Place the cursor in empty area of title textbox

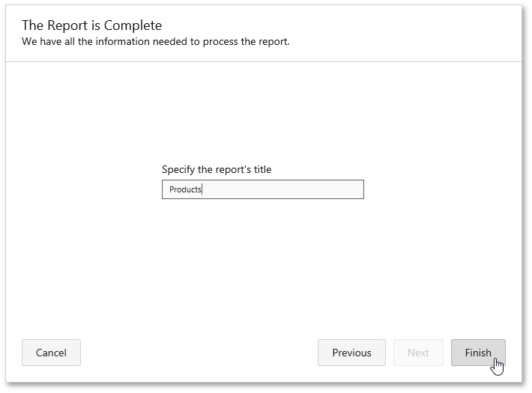click(x=283, y=189)
